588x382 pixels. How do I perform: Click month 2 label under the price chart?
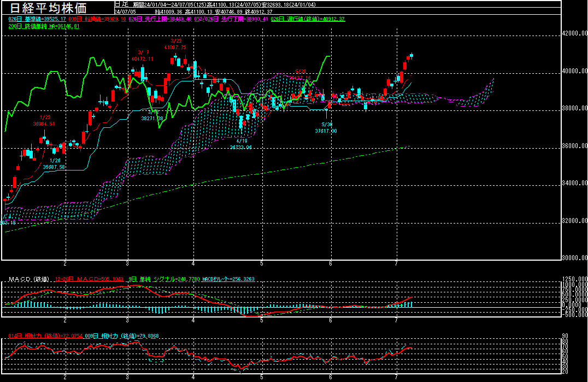65,263
